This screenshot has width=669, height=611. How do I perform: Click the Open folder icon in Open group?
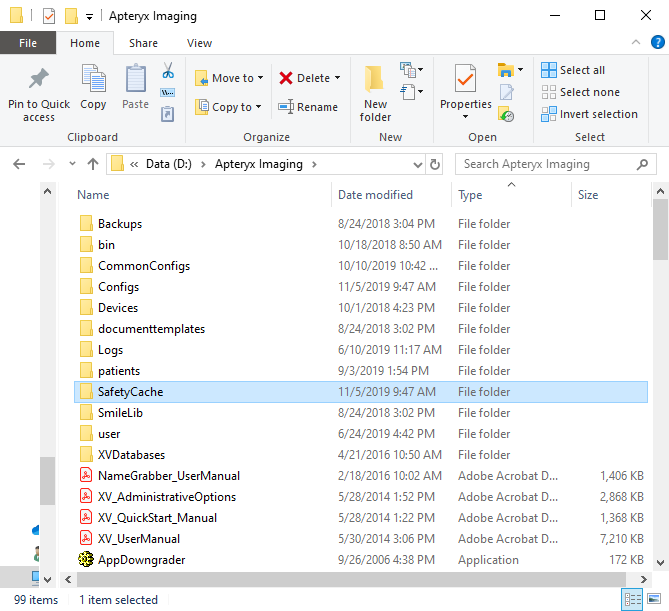click(506, 70)
